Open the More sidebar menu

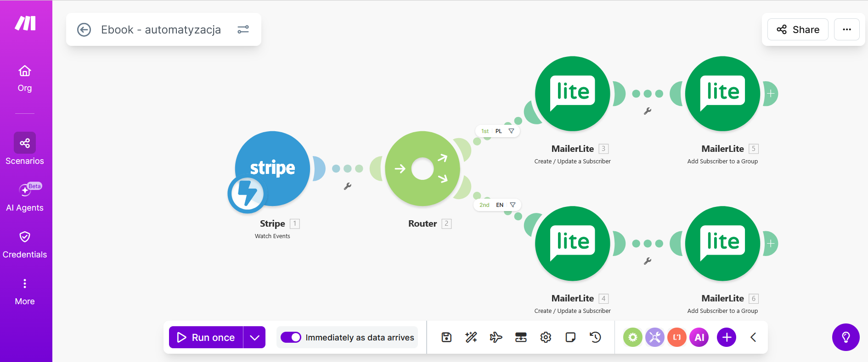pyautogui.click(x=25, y=292)
